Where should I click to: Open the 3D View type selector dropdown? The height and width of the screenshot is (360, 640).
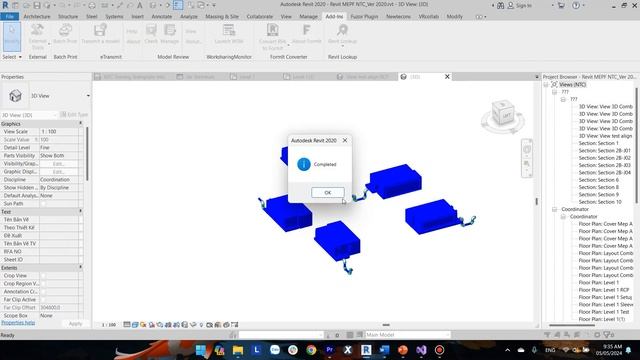click(x=88, y=96)
